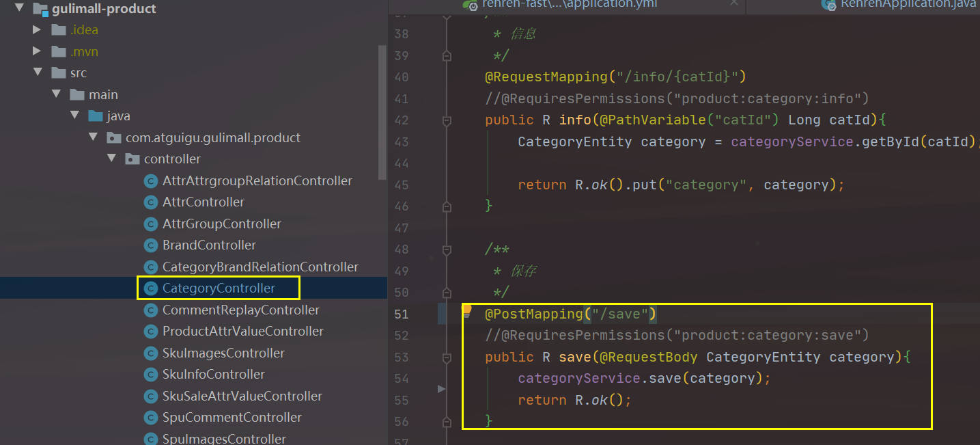Expand the .mvn folder

click(38, 52)
